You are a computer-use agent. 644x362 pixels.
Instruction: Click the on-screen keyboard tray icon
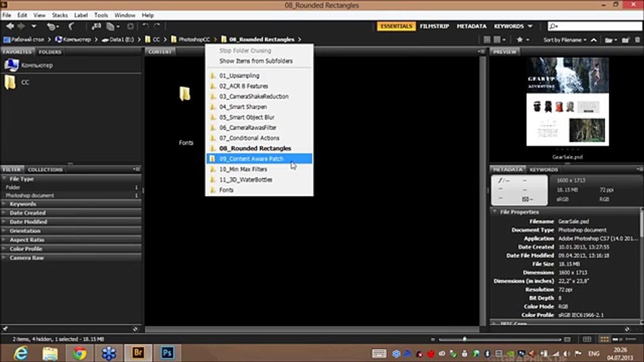379,353
